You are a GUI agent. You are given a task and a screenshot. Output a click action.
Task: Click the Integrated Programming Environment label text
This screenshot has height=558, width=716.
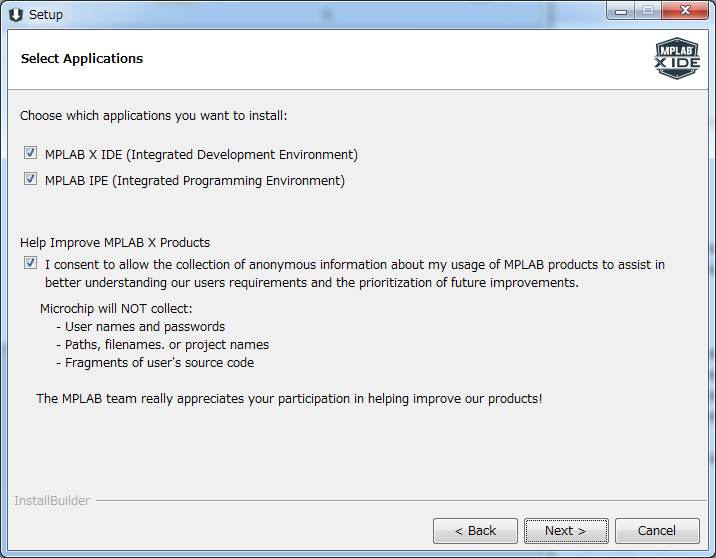click(194, 181)
